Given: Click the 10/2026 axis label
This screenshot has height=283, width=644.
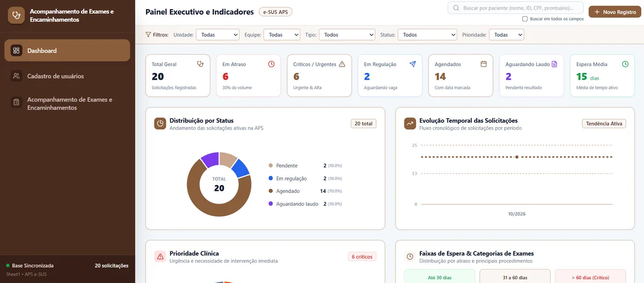Looking at the screenshot, I should pos(517,213).
